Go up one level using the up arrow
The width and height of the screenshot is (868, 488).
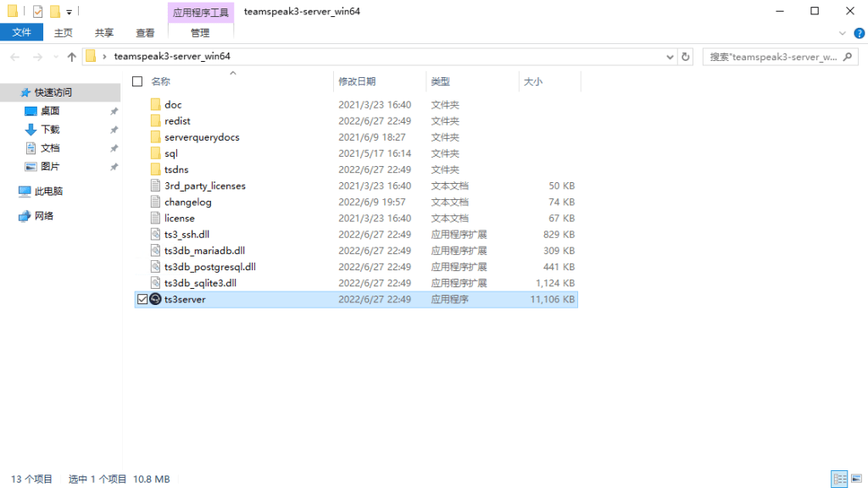click(72, 58)
